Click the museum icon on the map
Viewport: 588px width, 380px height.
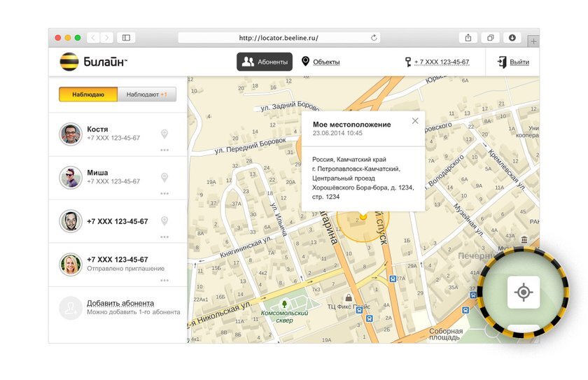(x=524, y=239)
